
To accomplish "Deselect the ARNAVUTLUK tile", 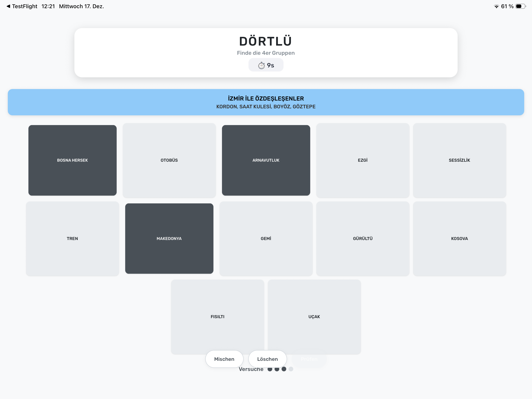I will (x=266, y=160).
